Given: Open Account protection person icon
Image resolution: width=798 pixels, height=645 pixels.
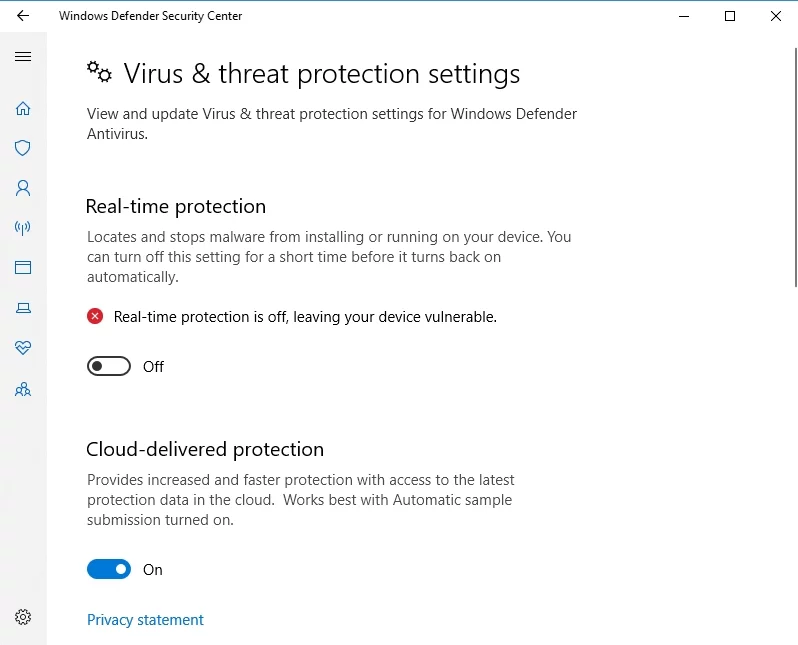Looking at the screenshot, I should (x=23, y=188).
